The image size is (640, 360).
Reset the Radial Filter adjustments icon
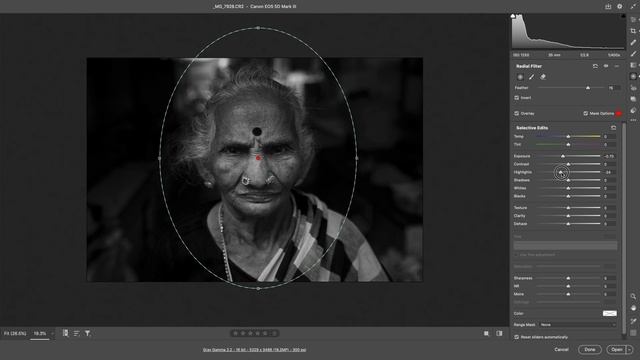click(595, 66)
